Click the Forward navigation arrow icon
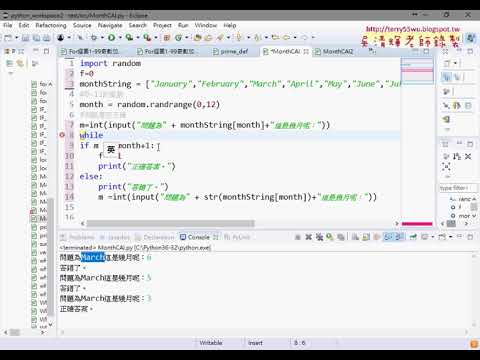This screenshot has height=360, width=480. coord(304,37)
